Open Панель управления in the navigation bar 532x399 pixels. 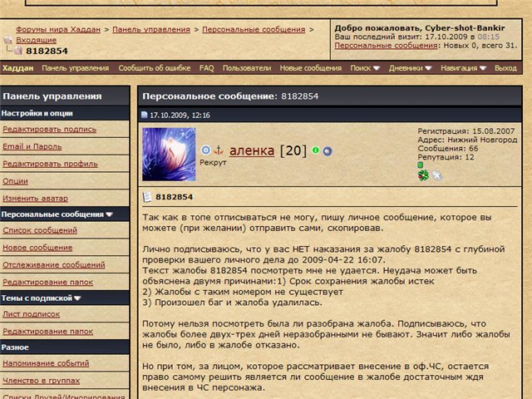[x=76, y=68]
